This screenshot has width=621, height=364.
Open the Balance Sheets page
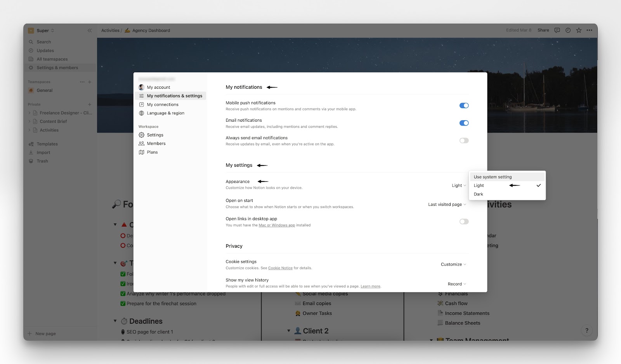(463, 323)
